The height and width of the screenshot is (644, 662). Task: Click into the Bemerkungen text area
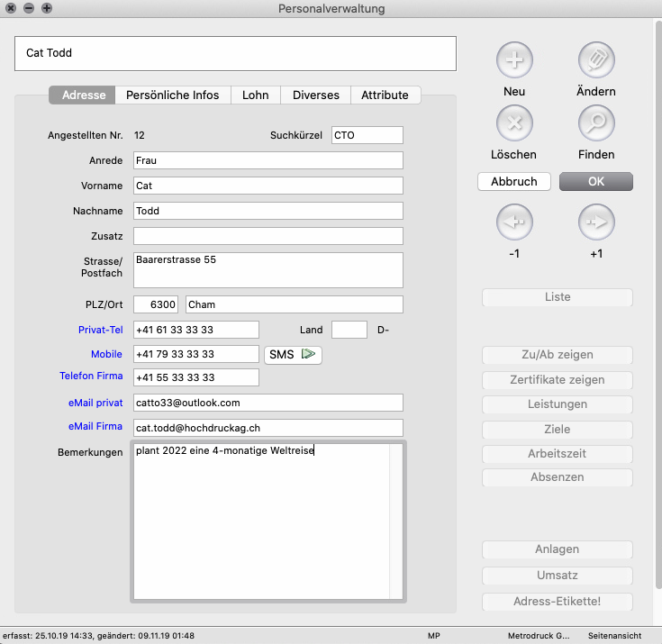pos(261,522)
